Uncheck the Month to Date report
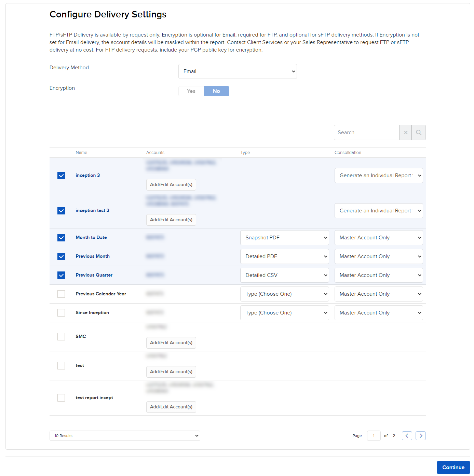Viewport: 474px width, 476px height. [x=61, y=238]
